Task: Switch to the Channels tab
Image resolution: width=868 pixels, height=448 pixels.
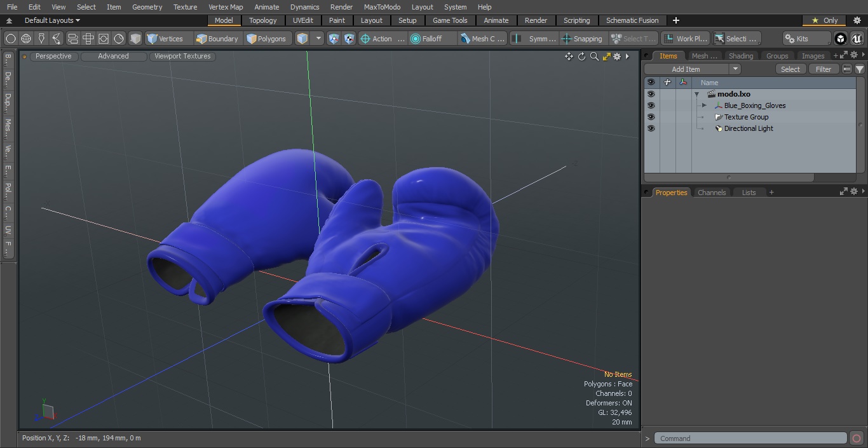Action: click(711, 193)
